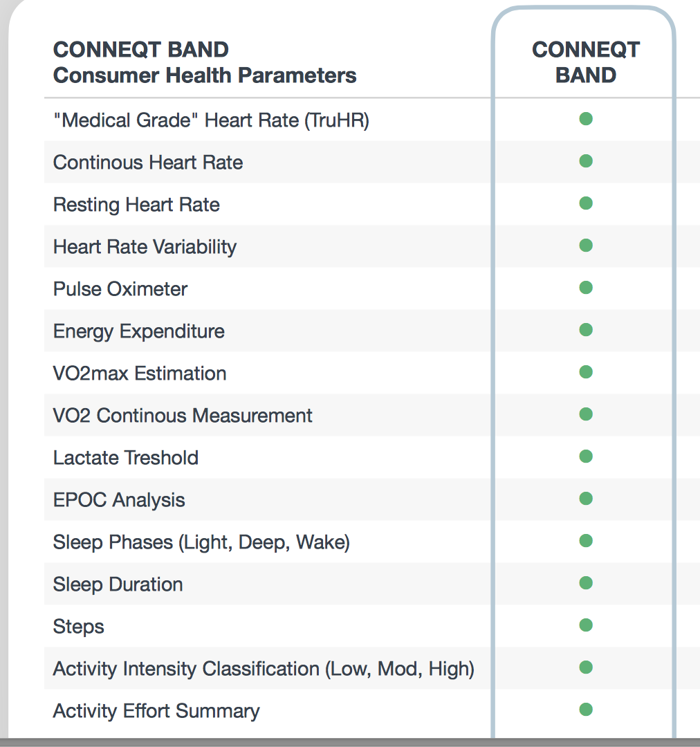
Task: Click the Consumer Health Parameters heading
Action: point(205,75)
